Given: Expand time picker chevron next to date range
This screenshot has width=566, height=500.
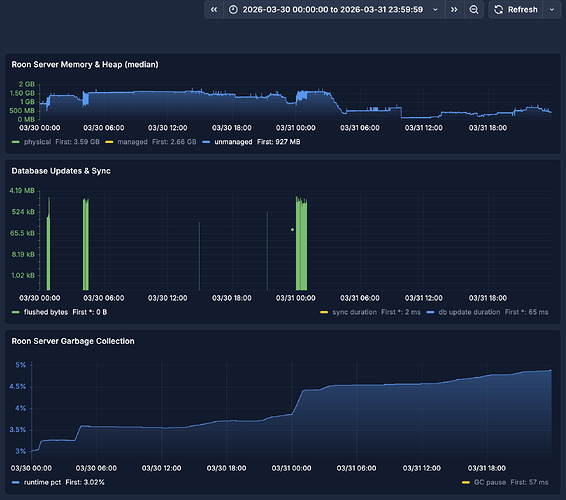Looking at the screenshot, I should tap(435, 10).
